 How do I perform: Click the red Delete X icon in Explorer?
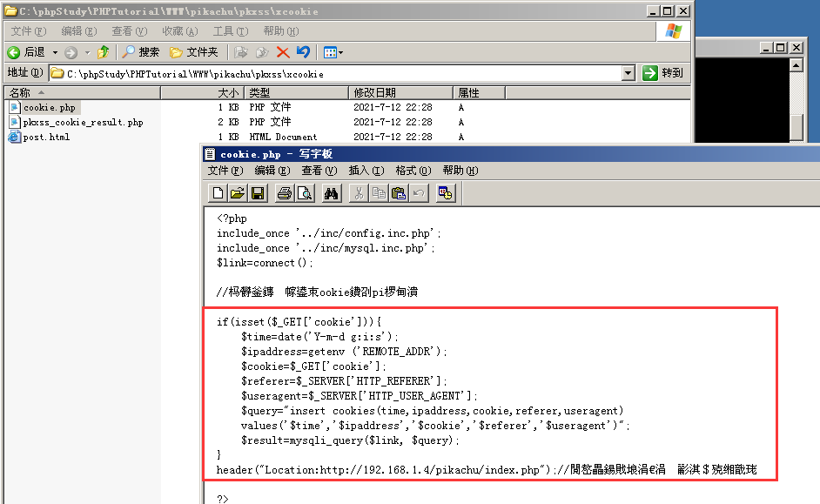283,52
